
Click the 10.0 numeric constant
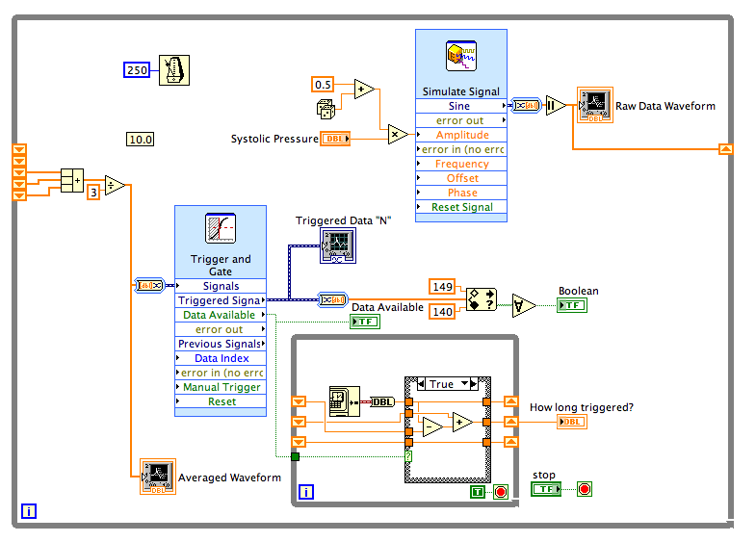coord(141,140)
